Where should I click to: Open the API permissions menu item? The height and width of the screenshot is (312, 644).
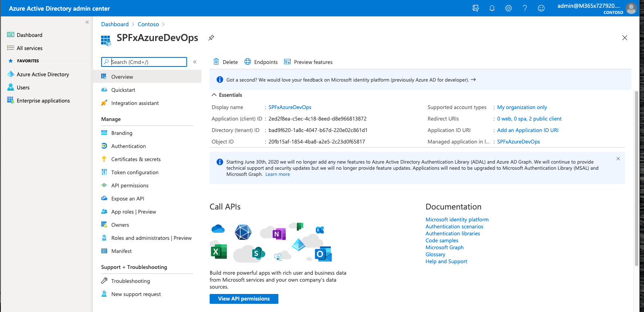130,186
